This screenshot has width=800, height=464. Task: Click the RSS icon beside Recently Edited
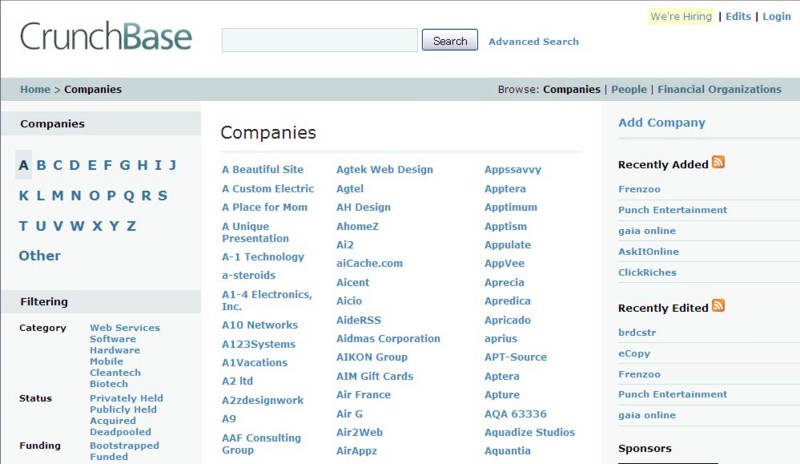(x=718, y=306)
